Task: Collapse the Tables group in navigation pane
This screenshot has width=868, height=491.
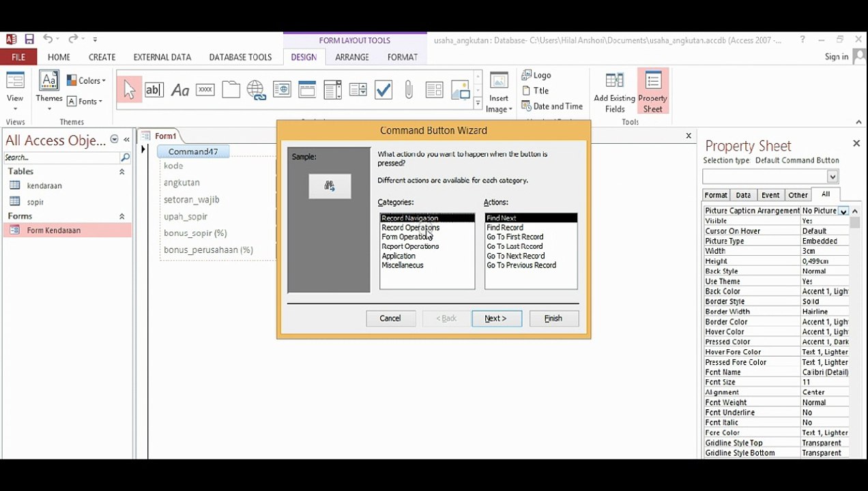Action: 122,172
